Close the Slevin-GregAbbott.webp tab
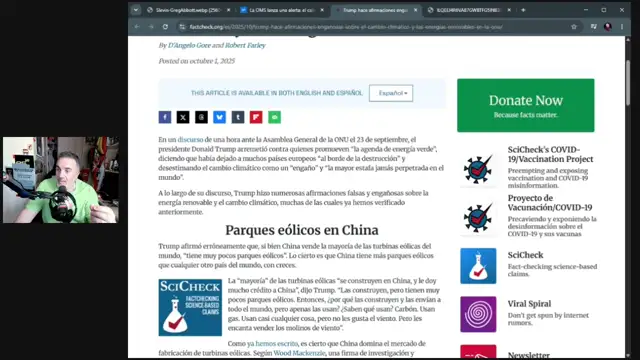The height and width of the screenshot is (360, 640). tap(229, 10)
